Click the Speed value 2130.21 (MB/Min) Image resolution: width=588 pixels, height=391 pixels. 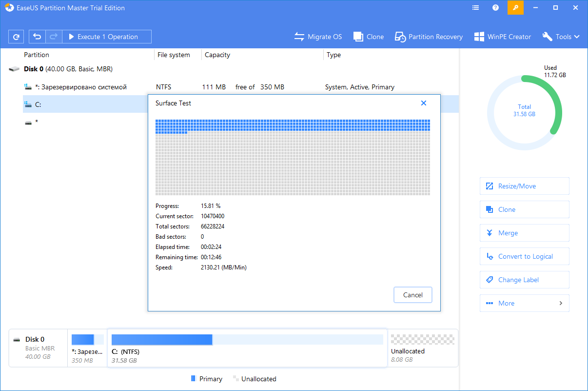point(223,268)
